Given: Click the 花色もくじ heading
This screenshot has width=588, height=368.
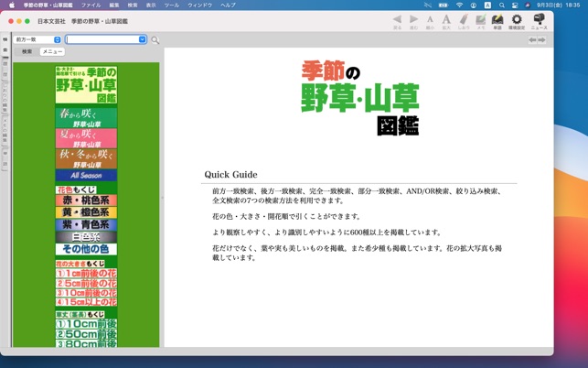Looking at the screenshot, I should coord(76,189).
